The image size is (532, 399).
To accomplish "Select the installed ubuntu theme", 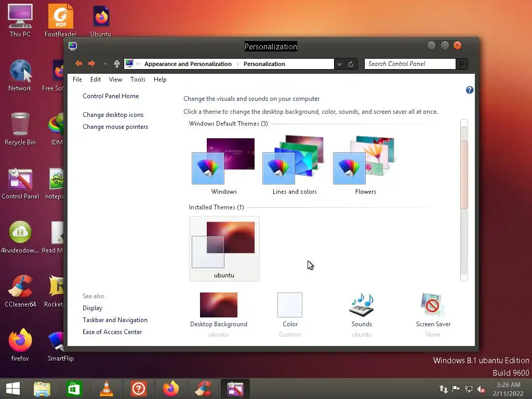I will tap(224, 249).
